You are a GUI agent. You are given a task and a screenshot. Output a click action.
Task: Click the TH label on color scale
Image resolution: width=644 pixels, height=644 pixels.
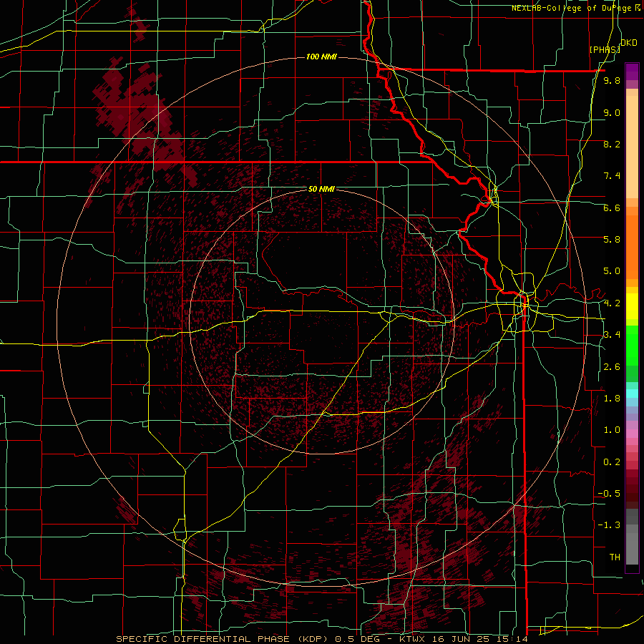615,557
